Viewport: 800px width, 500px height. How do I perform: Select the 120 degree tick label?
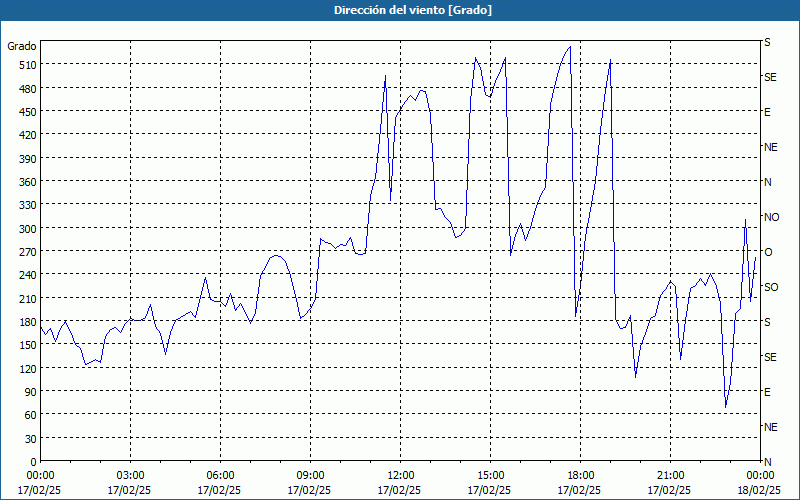[x=28, y=368]
